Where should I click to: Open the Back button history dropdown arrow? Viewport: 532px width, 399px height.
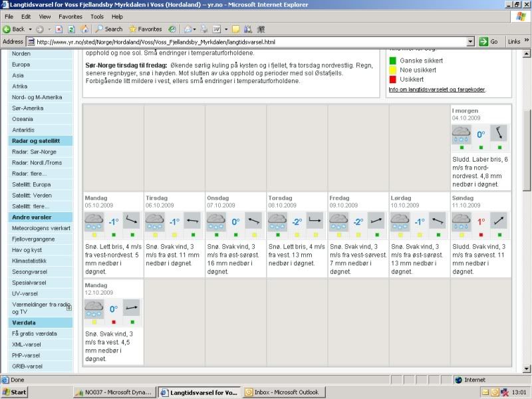[30, 29]
